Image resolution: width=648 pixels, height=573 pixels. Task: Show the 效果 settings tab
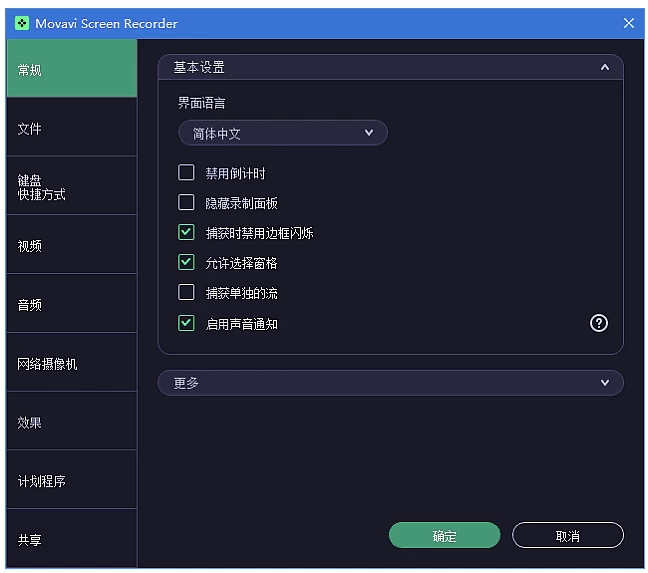(71, 422)
